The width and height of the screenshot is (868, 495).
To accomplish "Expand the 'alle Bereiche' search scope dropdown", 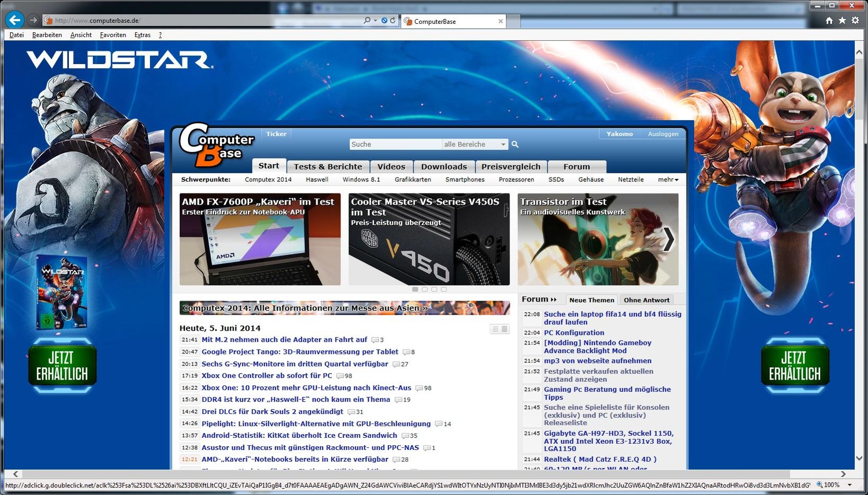I will click(x=475, y=144).
